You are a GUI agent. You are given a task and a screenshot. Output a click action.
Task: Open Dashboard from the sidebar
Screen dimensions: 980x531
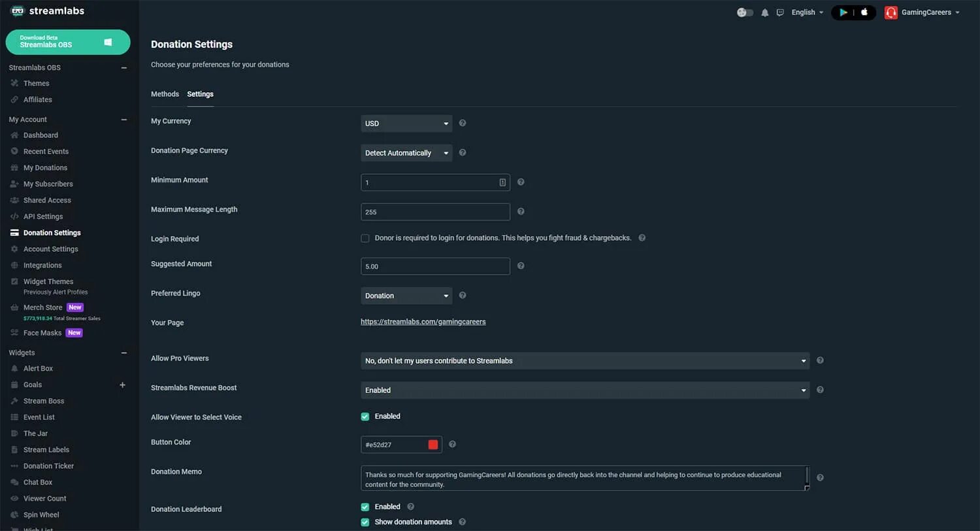point(41,135)
